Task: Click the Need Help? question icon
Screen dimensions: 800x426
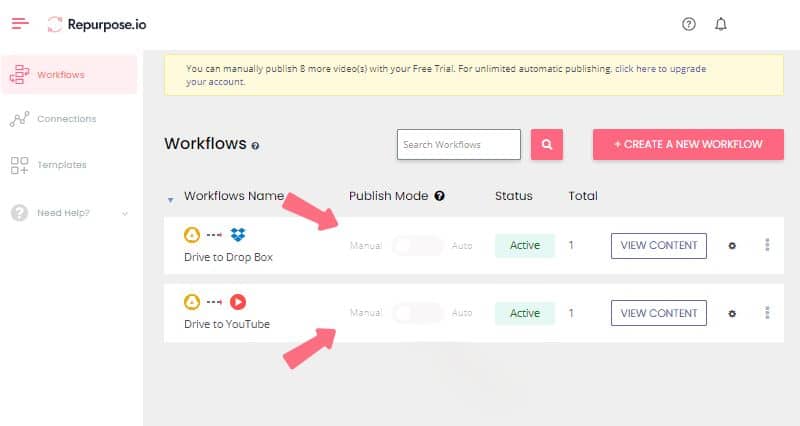Action: pos(19,213)
